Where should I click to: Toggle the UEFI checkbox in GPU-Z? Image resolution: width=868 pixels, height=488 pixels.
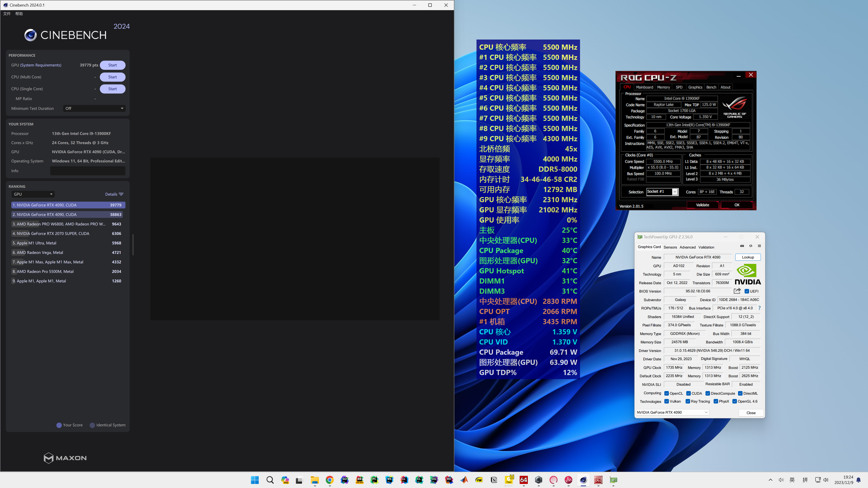point(747,291)
